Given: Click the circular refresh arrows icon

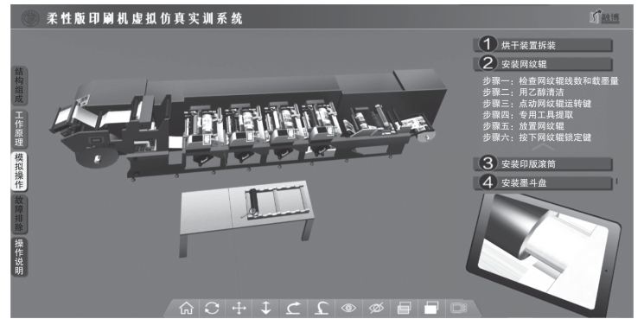Looking at the screenshot, I should [x=213, y=308].
